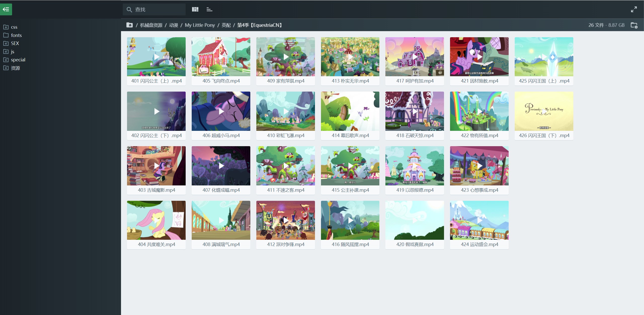
Task: Navigate to 机械盘资源 breadcrumb
Action: (151, 25)
